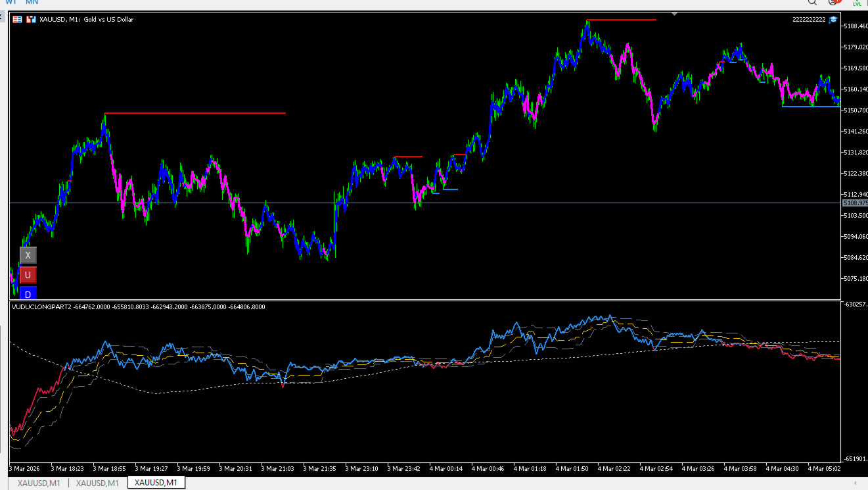
Task: Click the gray X button on chart
Action: pos(28,255)
